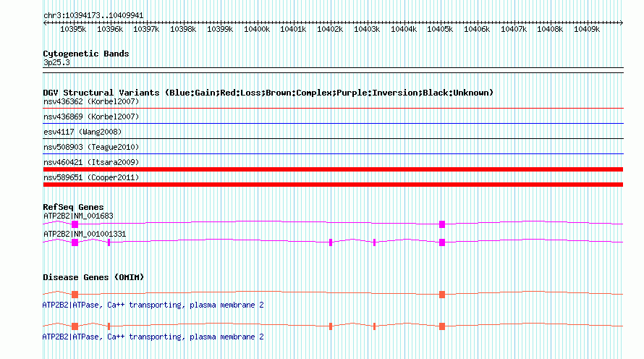Click the nsv589651 (Cooper2011) variant label
Screen dimensions: 644x359
click(x=91, y=177)
